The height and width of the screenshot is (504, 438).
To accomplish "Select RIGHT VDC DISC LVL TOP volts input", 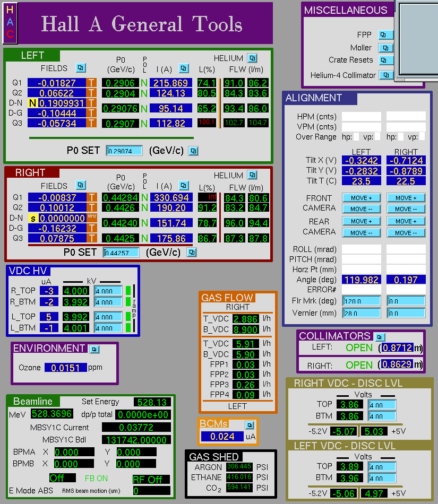I will tap(382, 405).
